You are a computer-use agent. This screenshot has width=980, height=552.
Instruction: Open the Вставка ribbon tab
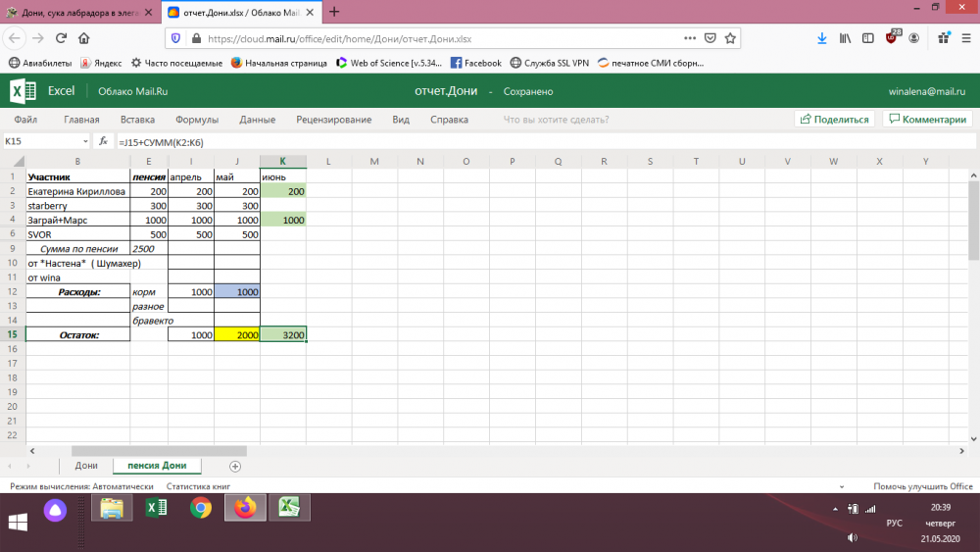137,120
